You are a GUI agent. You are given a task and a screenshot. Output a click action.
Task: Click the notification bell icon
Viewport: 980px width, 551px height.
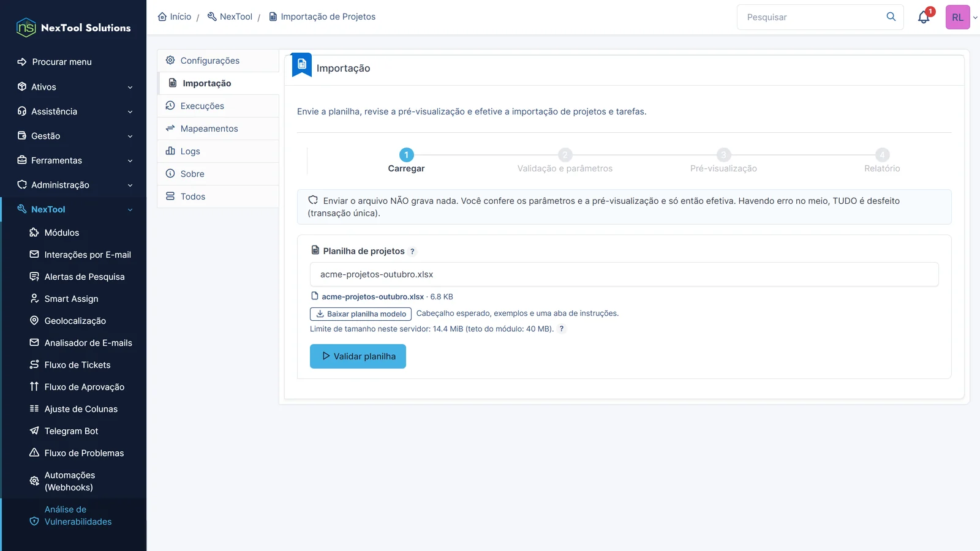pyautogui.click(x=924, y=17)
